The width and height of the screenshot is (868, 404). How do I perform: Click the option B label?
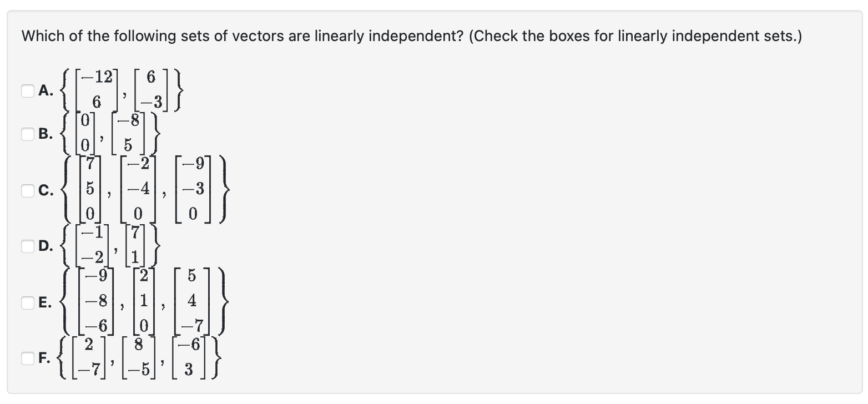(x=44, y=134)
